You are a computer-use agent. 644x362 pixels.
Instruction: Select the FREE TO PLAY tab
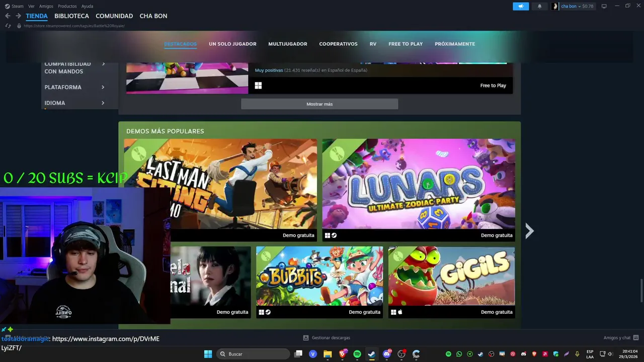click(x=406, y=44)
